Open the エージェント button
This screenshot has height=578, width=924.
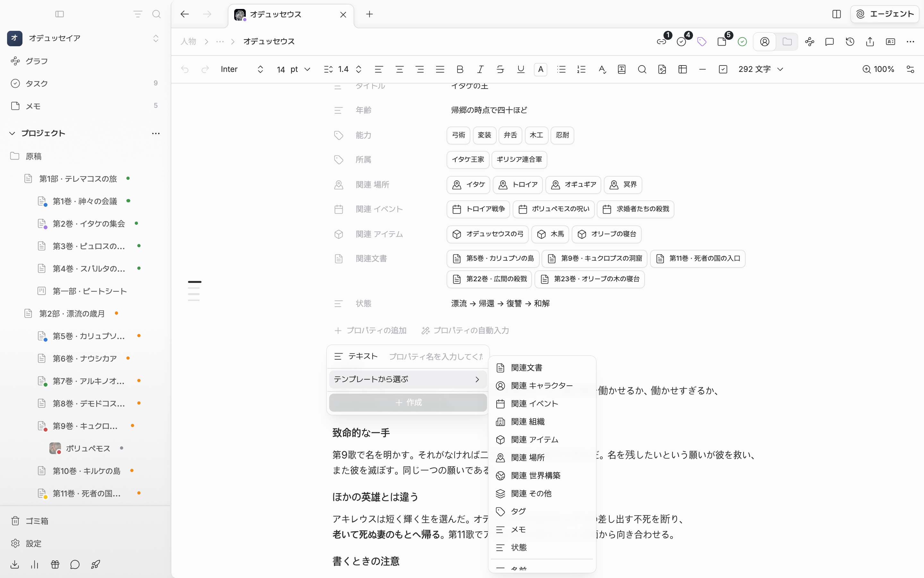884,14
